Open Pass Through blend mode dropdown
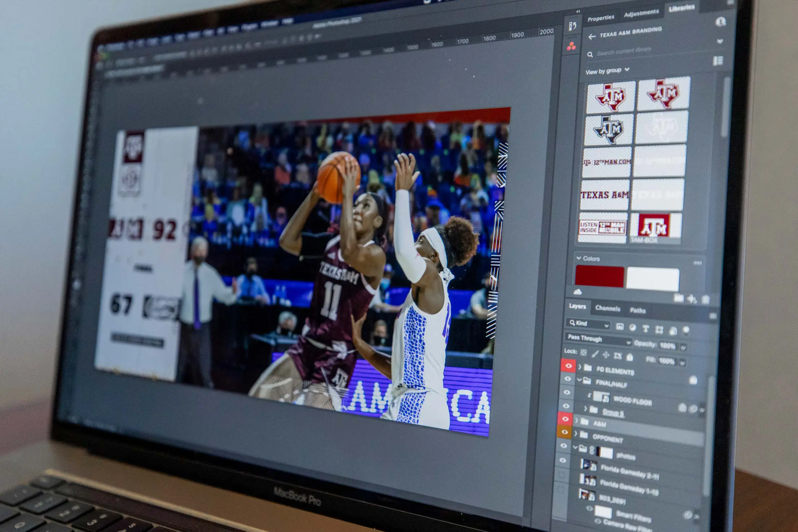 tap(599, 339)
